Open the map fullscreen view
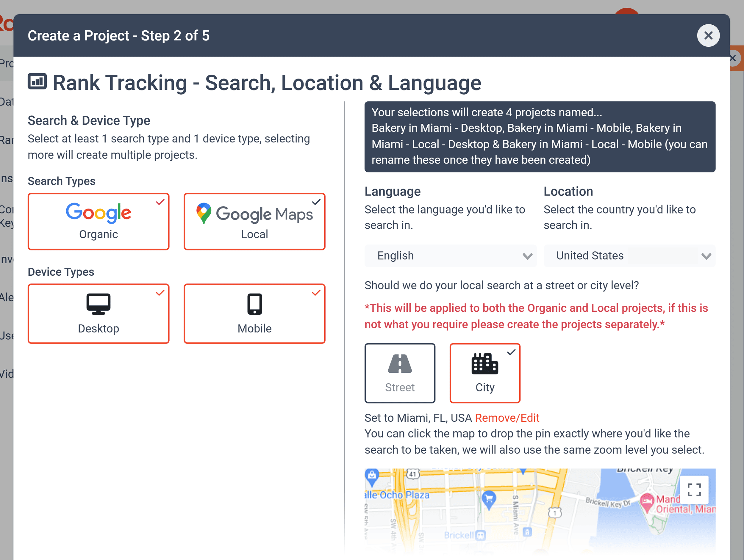The height and width of the screenshot is (560, 744). (x=695, y=490)
